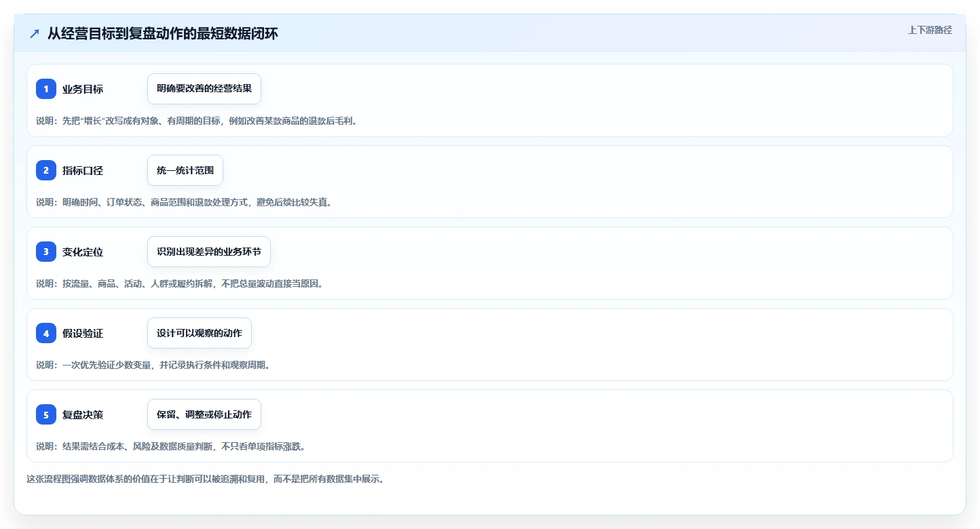
Task: Click the 设计可以观察的动作 chip
Action: pyautogui.click(x=200, y=333)
